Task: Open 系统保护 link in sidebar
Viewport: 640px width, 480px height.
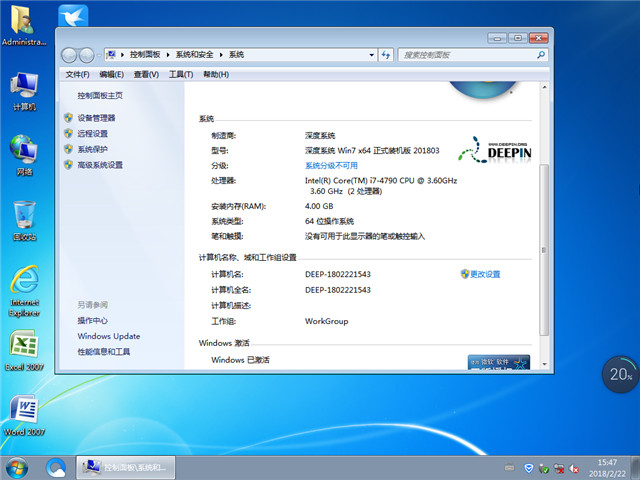Action: (x=93, y=149)
